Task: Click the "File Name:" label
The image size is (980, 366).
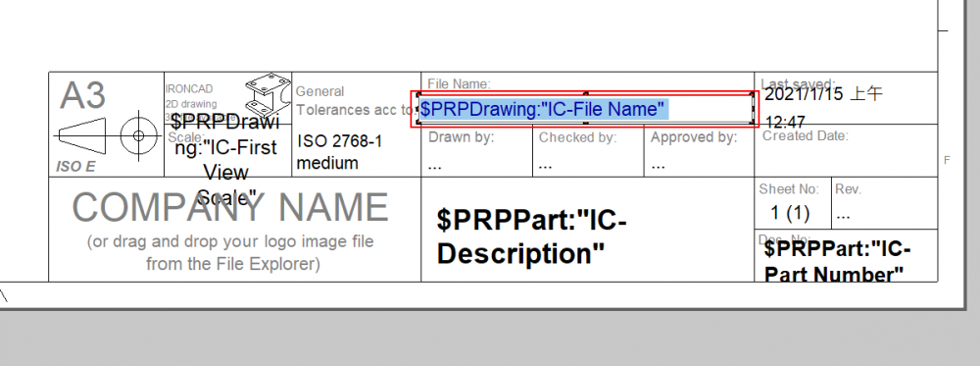Action: tap(460, 83)
